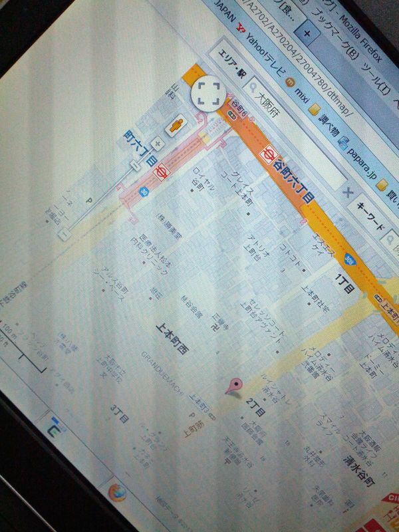
Task: Zoom in with the map plus button
Action: point(158,144)
